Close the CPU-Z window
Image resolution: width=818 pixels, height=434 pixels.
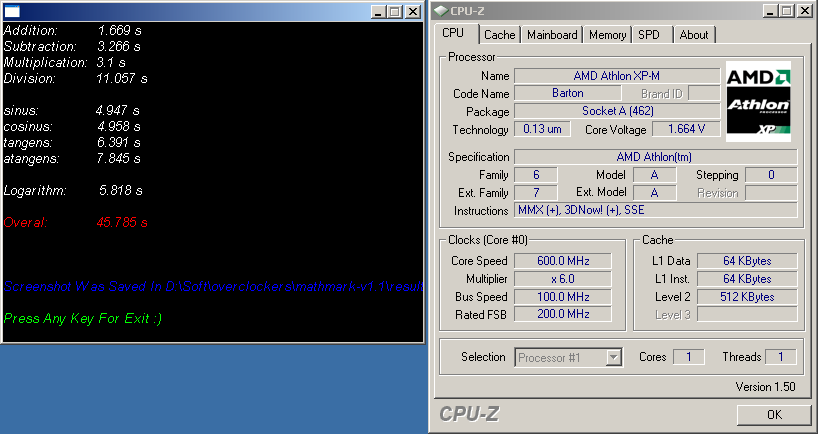pos(804,11)
